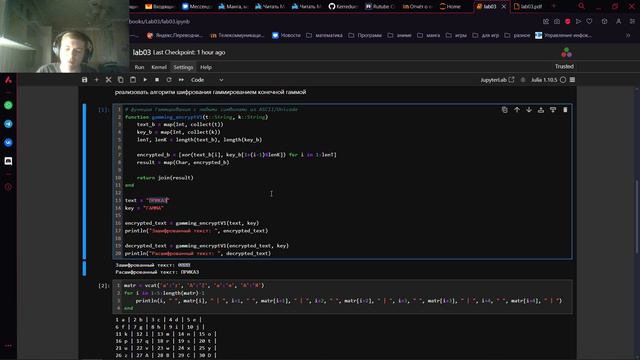Interrupt the kernel with the stop icon
The height and width of the screenshot is (360, 640).
click(157, 80)
